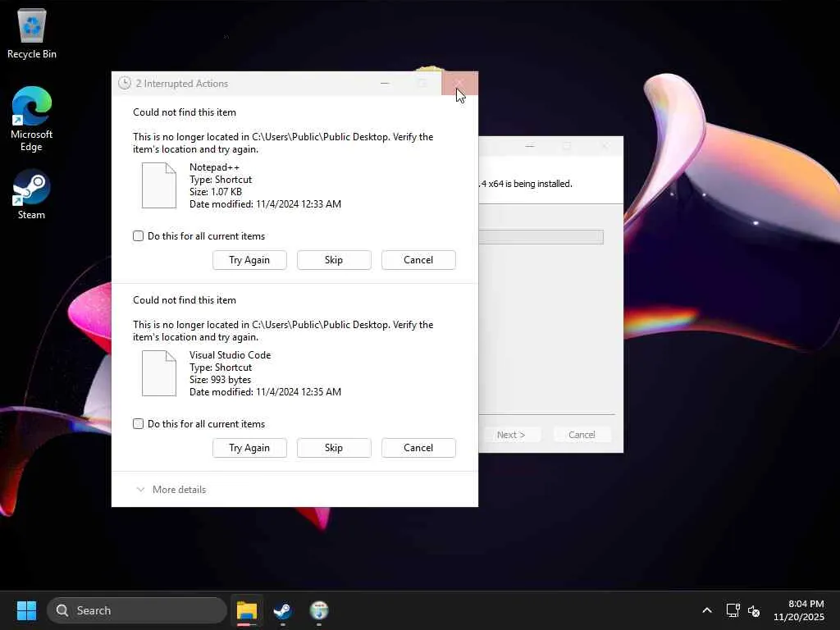Click 'Date modified: 11/4/2024 12:35 AM'
Image resolution: width=840 pixels, height=630 pixels.
coord(265,392)
